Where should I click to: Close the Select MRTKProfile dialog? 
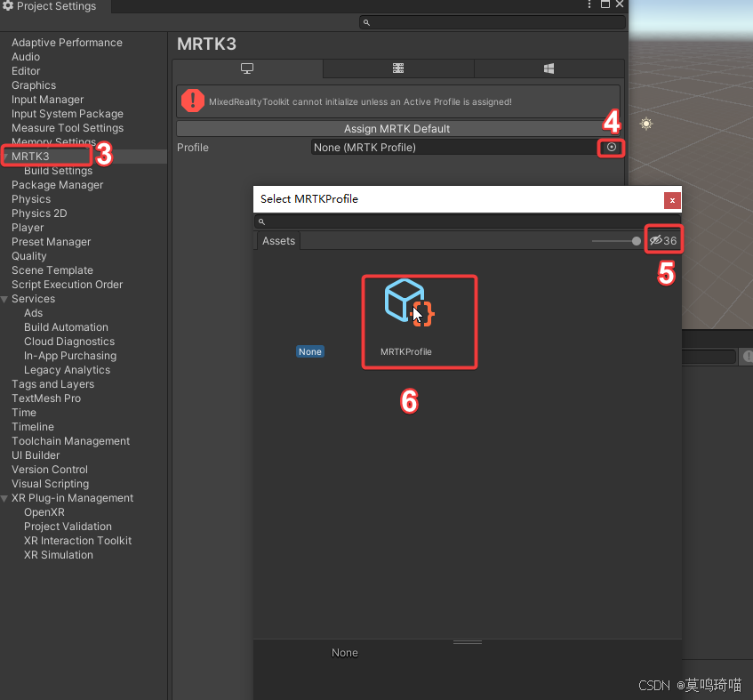(x=672, y=200)
